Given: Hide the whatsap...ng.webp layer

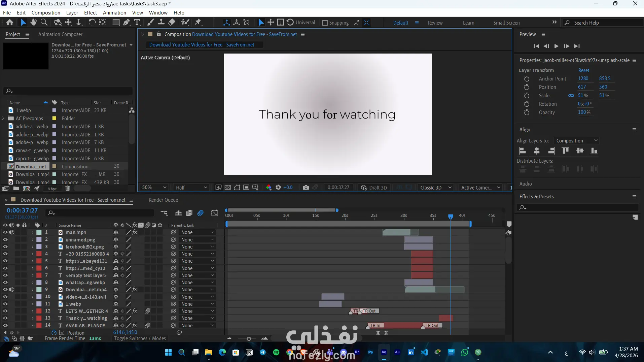Looking at the screenshot, I should click(x=5, y=283).
